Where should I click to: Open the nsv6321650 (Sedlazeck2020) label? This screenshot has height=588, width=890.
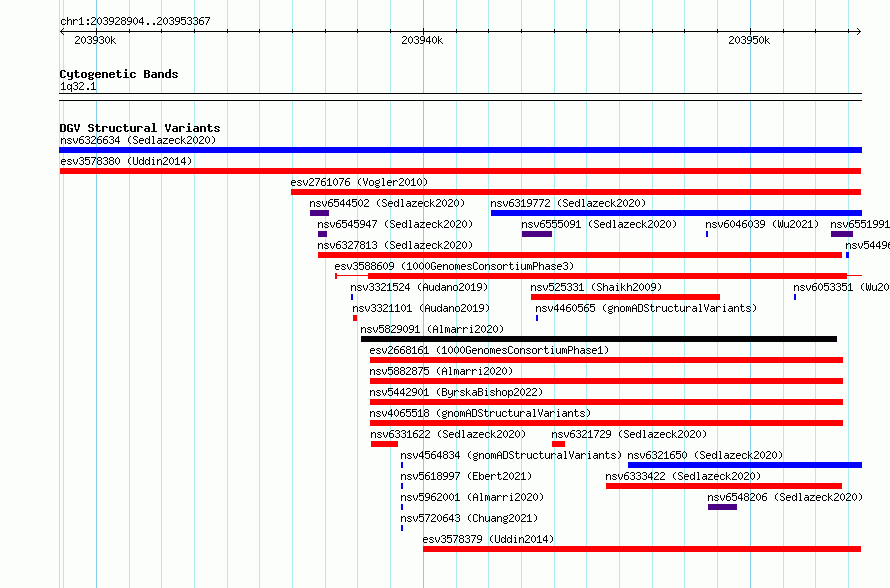705,455
